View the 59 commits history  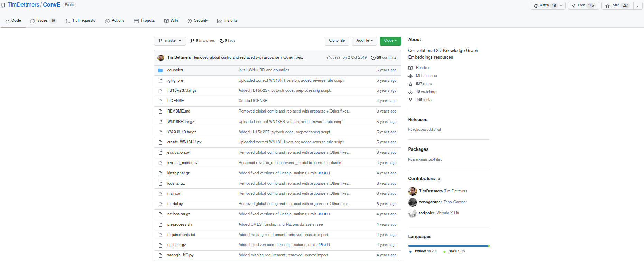pyautogui.click(x=384, y=58)
